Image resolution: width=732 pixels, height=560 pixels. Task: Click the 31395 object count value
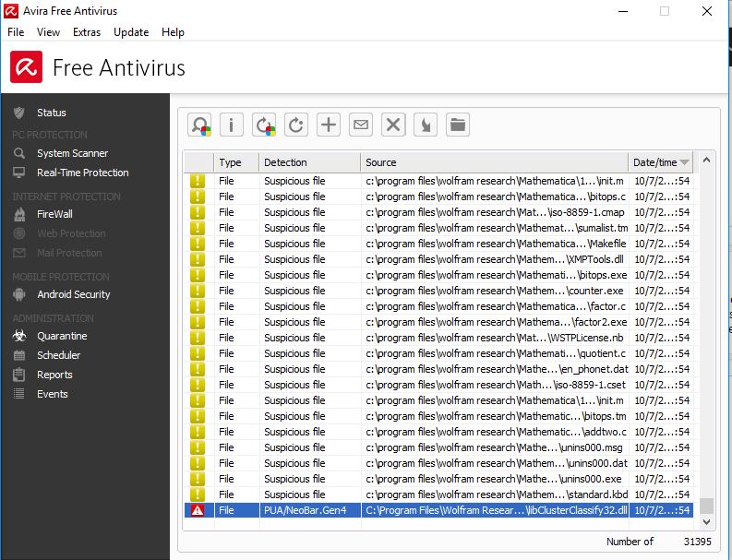698,542
